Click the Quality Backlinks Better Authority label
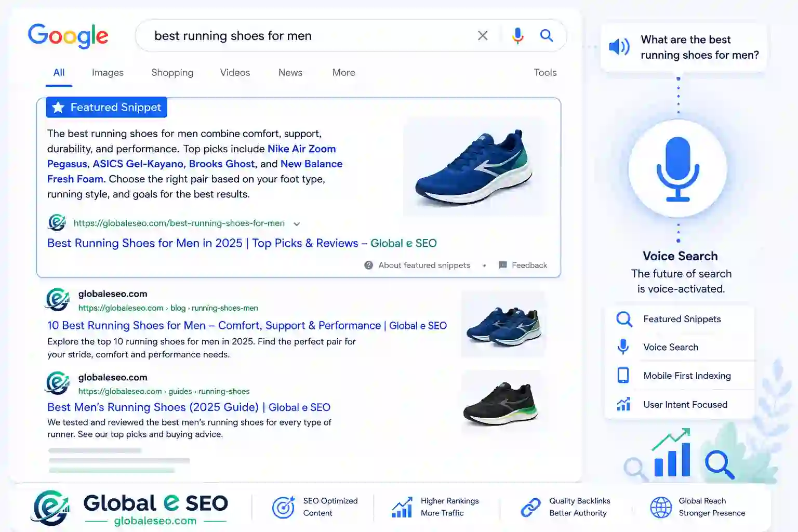Screen dimensions: 798x532 pos(580,507)
